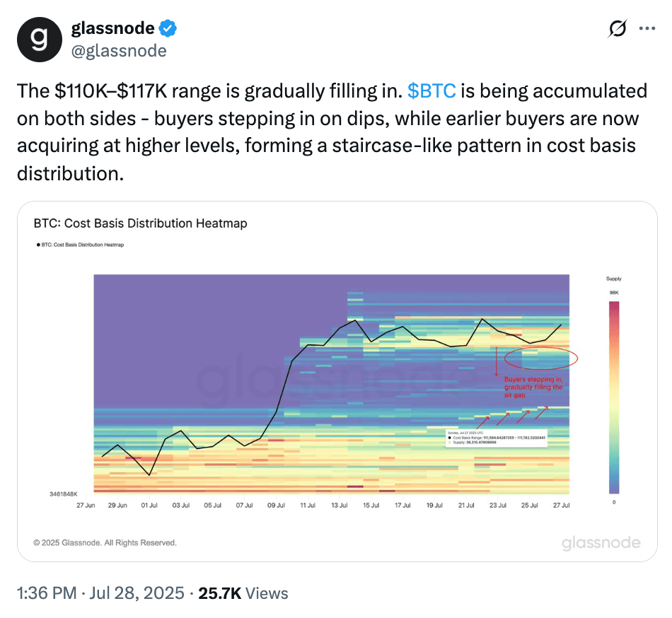Click the 27 Jul date axis label

coord(560,506)
